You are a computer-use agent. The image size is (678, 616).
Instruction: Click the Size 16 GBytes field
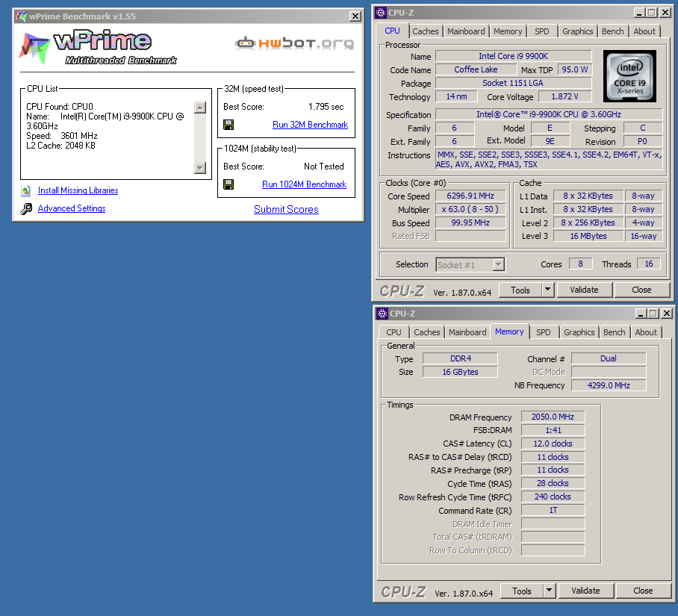[460, 372]
